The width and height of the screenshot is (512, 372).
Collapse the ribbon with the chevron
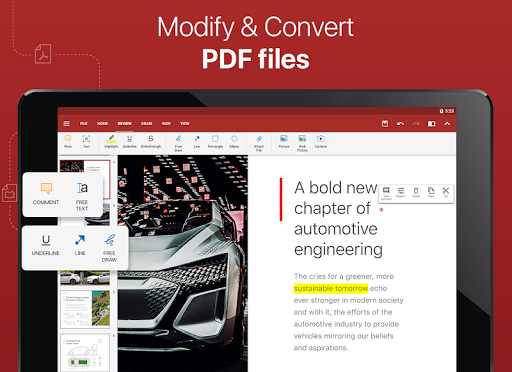coord(447,124)
